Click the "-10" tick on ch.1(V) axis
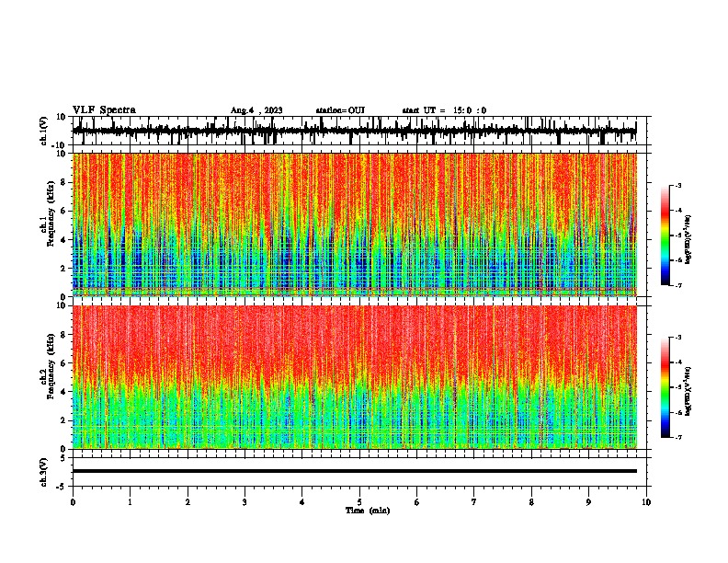728x563 pixels. pyautogui.click(x=59, y=145)
